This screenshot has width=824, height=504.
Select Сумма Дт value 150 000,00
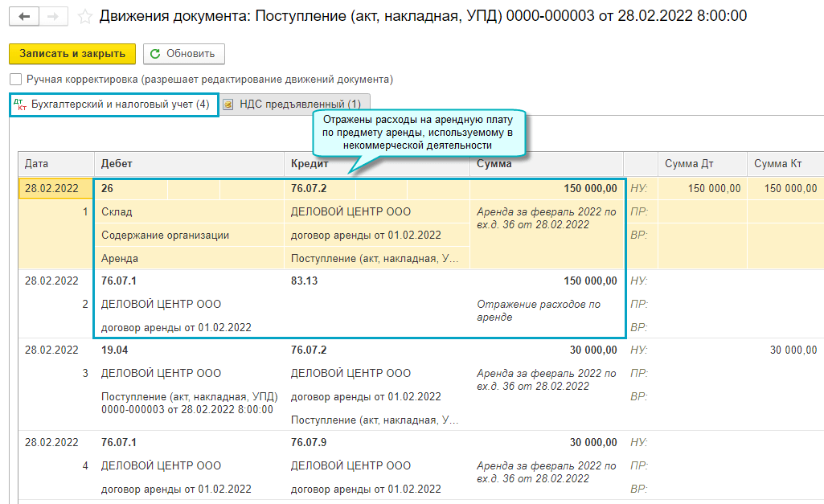tap(702, 188)
